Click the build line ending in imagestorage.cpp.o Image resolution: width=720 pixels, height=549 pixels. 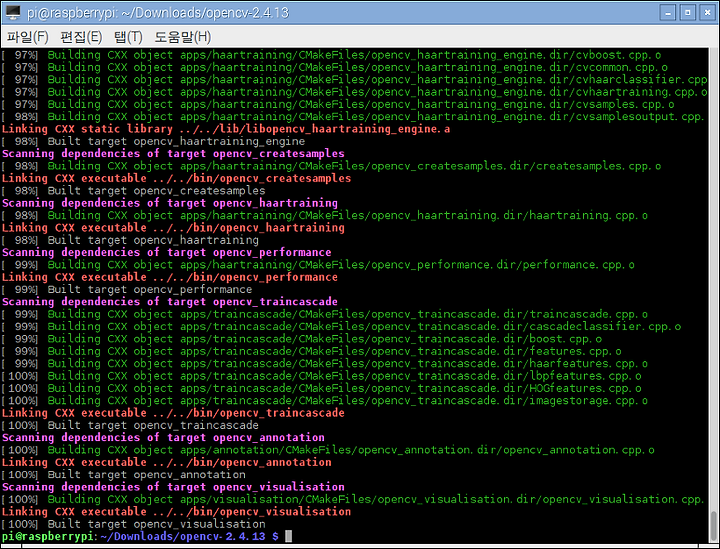click(x=325, y=401)
